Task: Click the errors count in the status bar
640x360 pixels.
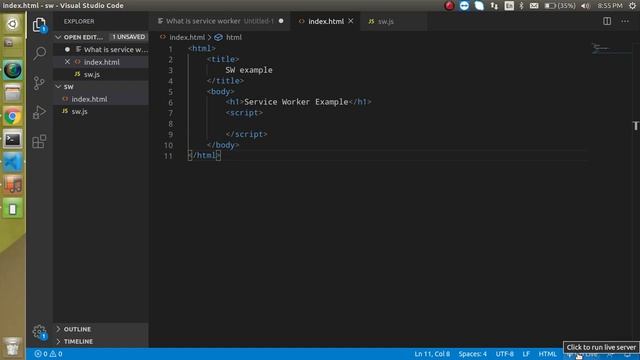Action: pyautogui.click(x=41, y=354)
